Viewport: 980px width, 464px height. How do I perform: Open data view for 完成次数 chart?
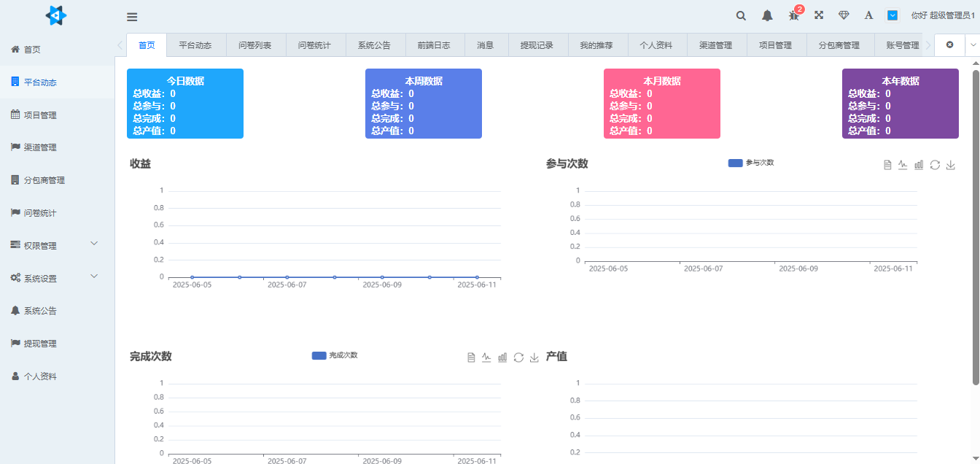[x=471, y=357]
